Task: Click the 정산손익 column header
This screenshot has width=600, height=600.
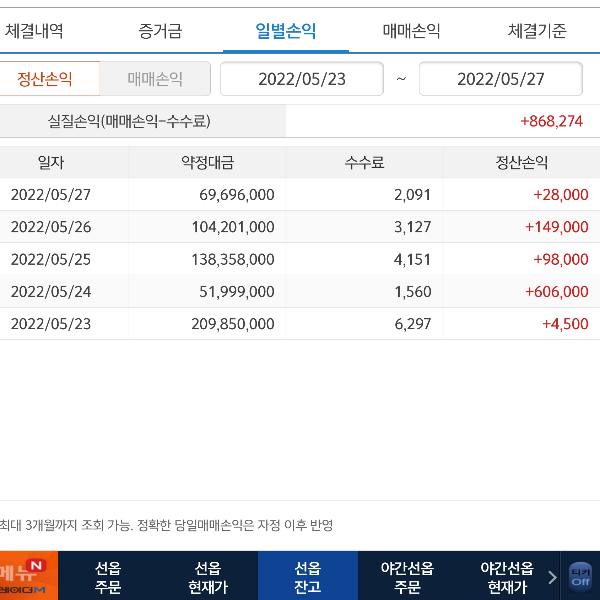Action: click(x=521, y=162)
